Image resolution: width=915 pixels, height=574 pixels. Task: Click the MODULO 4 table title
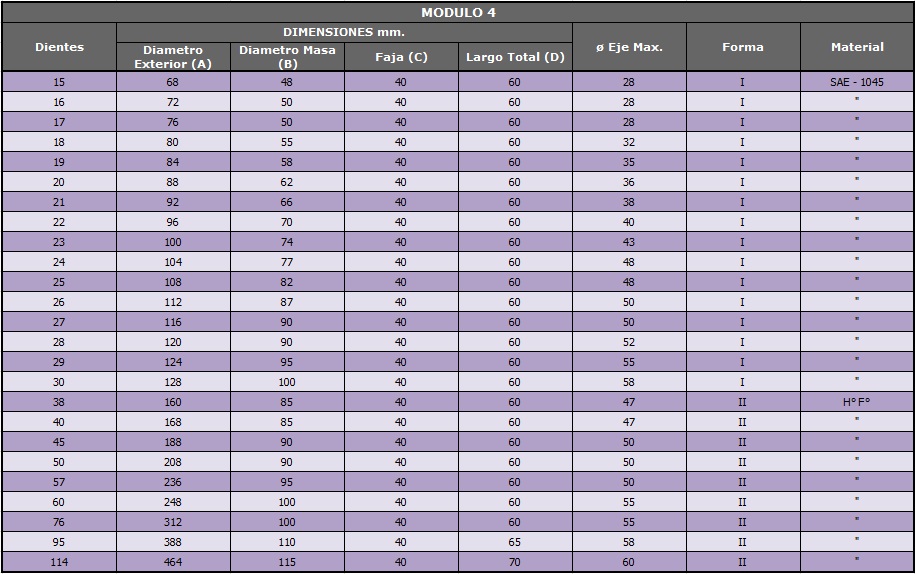point(457,13)
